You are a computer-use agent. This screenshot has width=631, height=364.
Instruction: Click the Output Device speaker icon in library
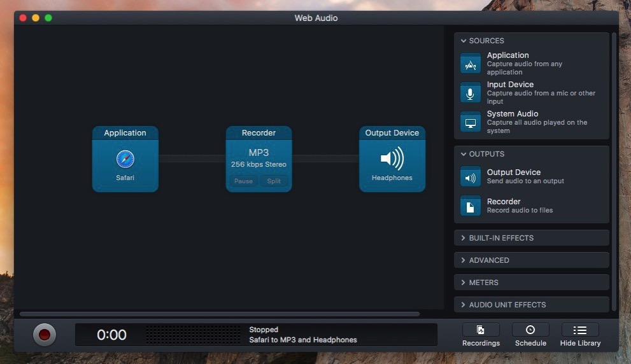[x=471, y=177]
